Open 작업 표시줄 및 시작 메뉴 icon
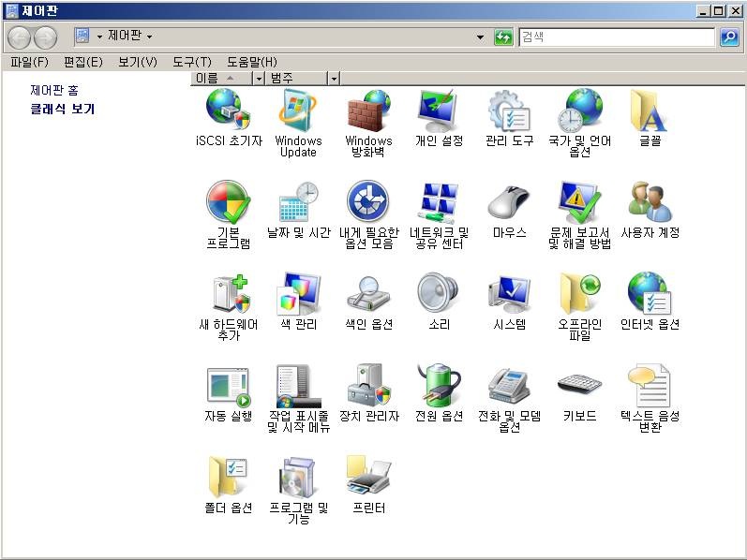Viewport: 747px width, 560px height. [x=298, y=386]
